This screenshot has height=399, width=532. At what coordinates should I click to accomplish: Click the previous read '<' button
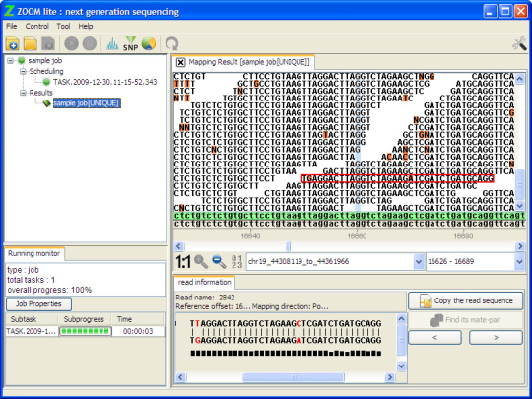(x=435, y=338)
